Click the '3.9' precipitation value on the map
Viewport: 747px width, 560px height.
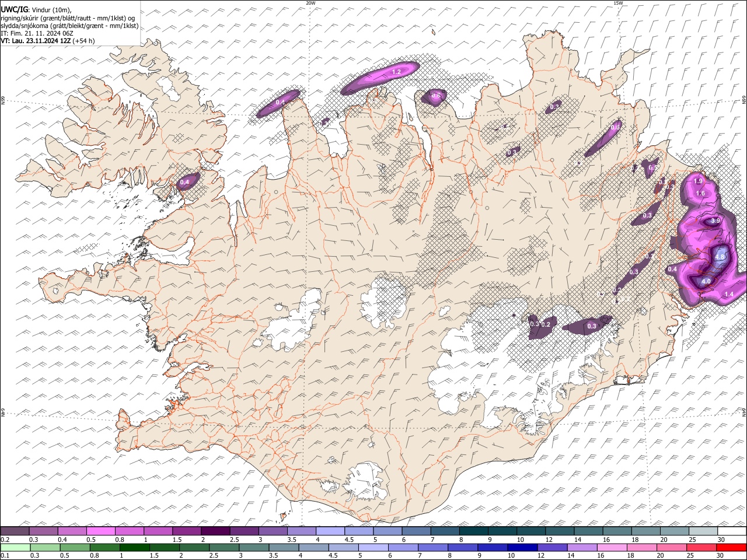pyautogui.click(x=715, y=221)
